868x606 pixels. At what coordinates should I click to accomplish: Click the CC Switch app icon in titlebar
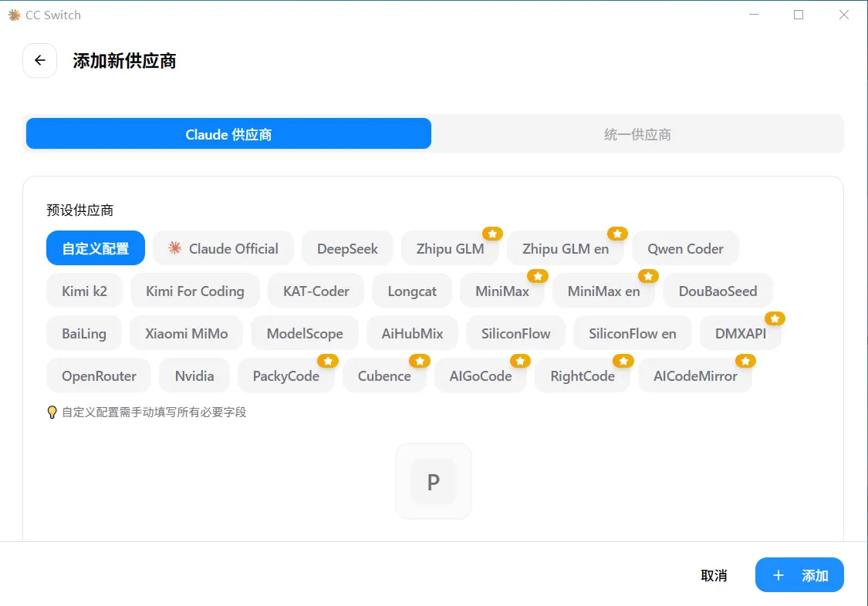(13, 14)
